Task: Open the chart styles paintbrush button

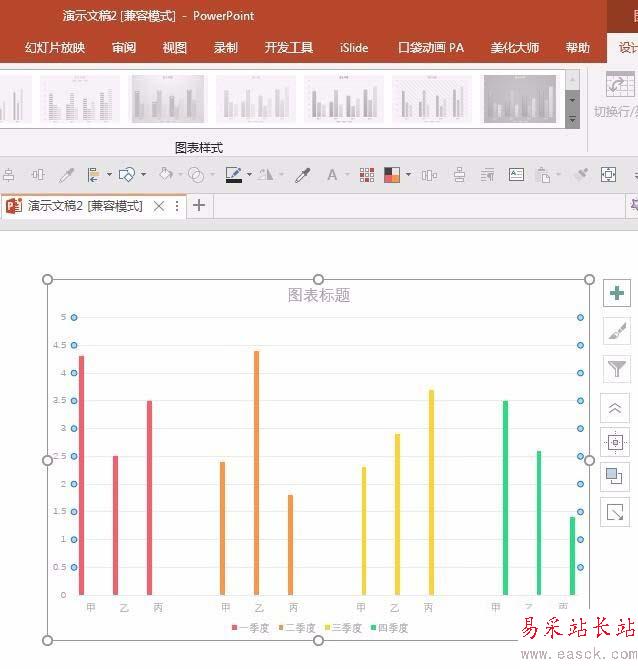Action: pyautogui.click(x=617, y=331)
